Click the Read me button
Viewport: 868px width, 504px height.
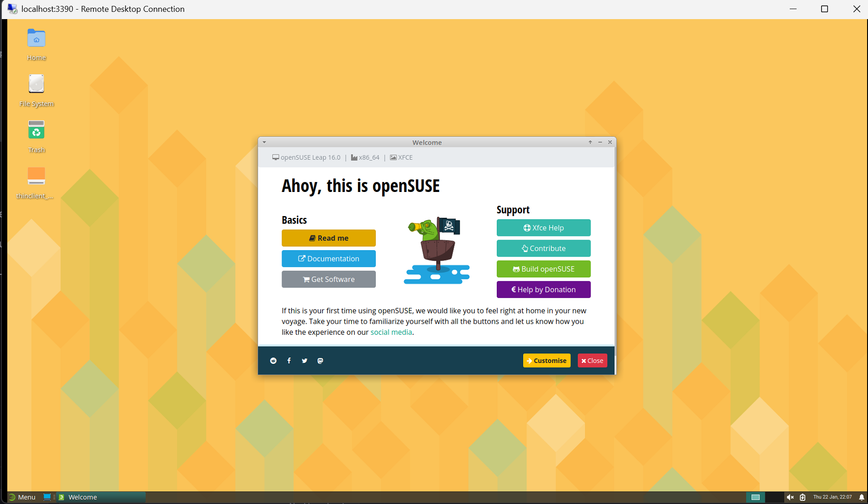[328, 238]
